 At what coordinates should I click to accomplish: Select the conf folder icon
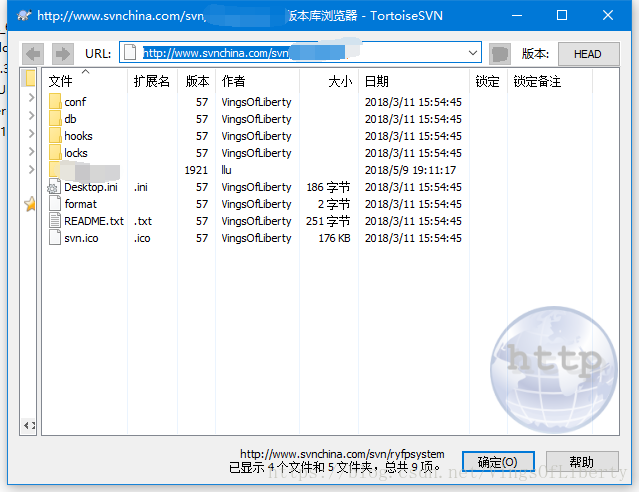point(55,101)
